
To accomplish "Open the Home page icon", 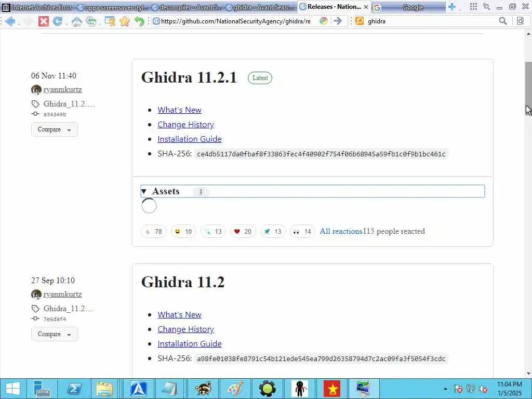I will (77, 21).
